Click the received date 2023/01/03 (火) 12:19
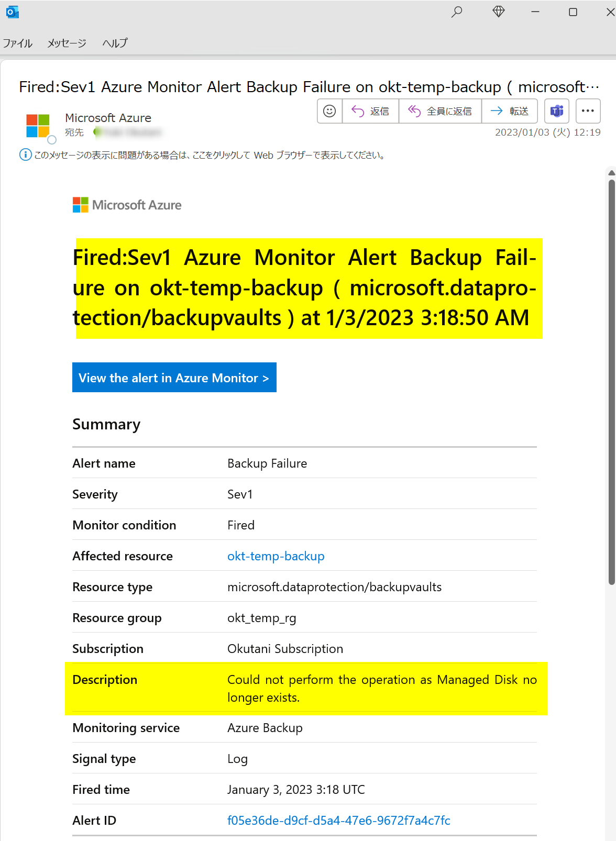Image resolution: width=616 pixels, height=841 pixels. 548,132
